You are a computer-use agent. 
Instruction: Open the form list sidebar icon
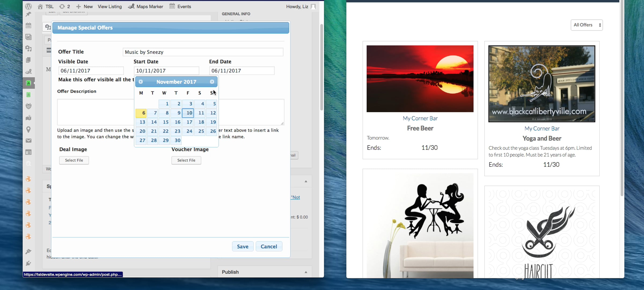tap(28, 152)
